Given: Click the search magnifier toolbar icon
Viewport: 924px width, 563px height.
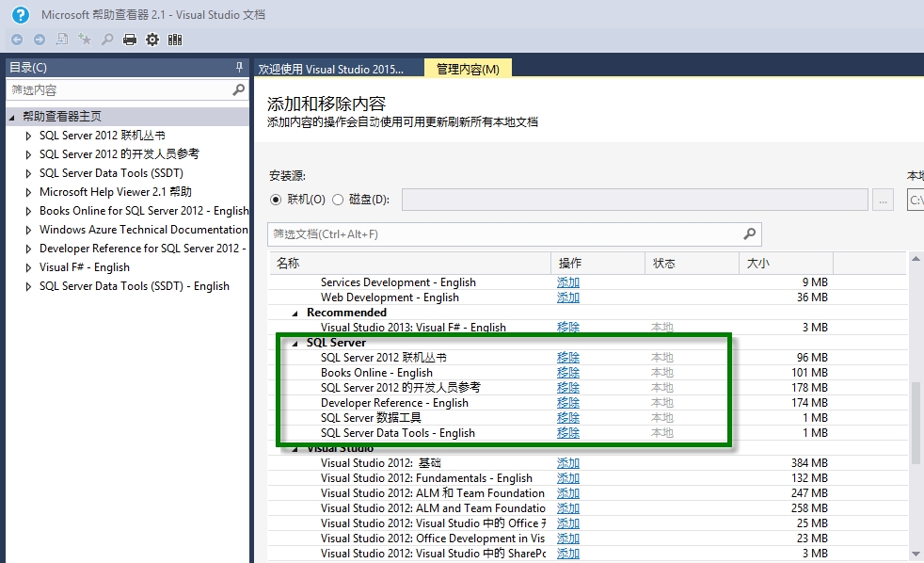Looking at the screenshot, I should 107,40.
